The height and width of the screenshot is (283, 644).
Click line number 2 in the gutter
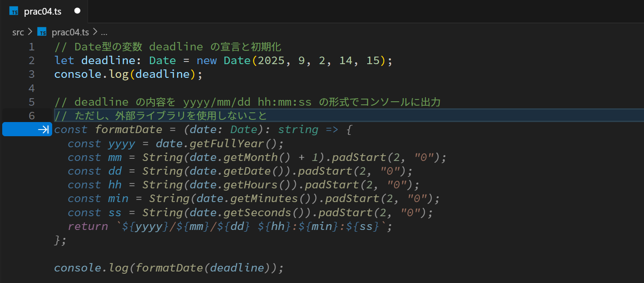[x=31, y=61]
